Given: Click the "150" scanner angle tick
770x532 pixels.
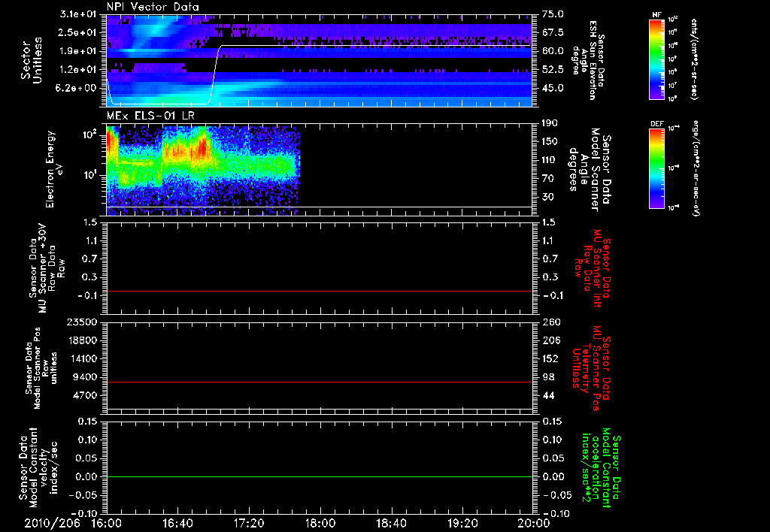Looking at the screenshot, I should [x=550, y=141].
